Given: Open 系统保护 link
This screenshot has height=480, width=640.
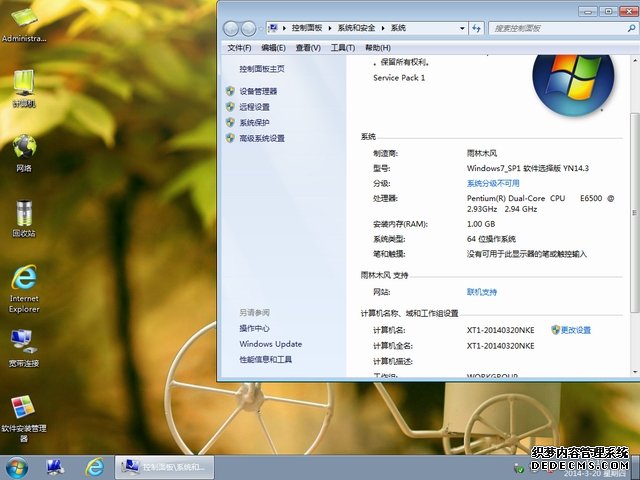Looking at the screenshot, I should coord(254,122).
